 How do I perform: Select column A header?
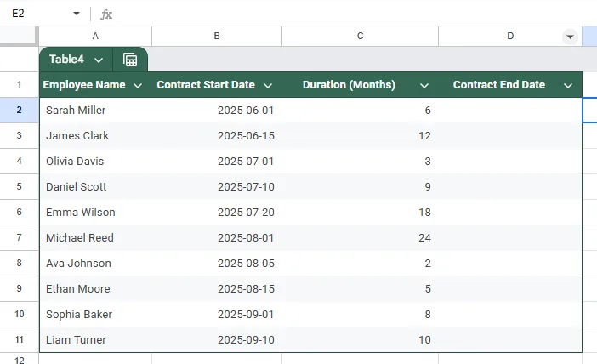coord(95,37)
